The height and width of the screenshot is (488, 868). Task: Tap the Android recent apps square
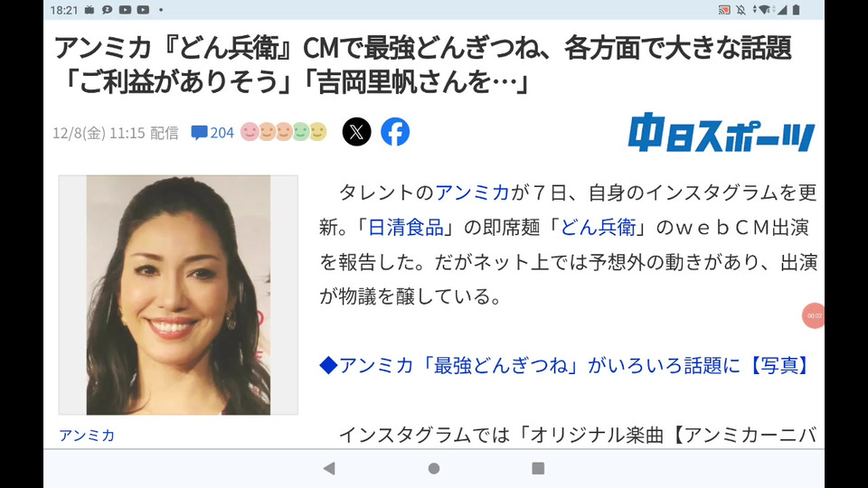538,469
